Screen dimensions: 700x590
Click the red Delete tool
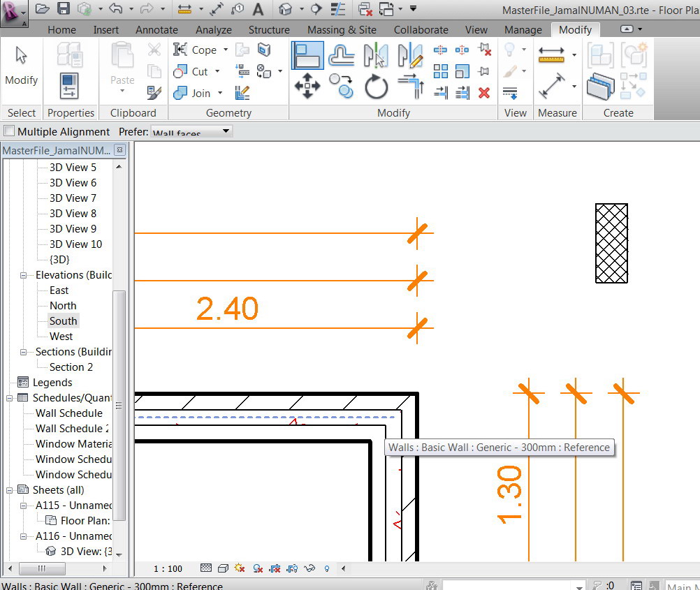pos(484,93)
